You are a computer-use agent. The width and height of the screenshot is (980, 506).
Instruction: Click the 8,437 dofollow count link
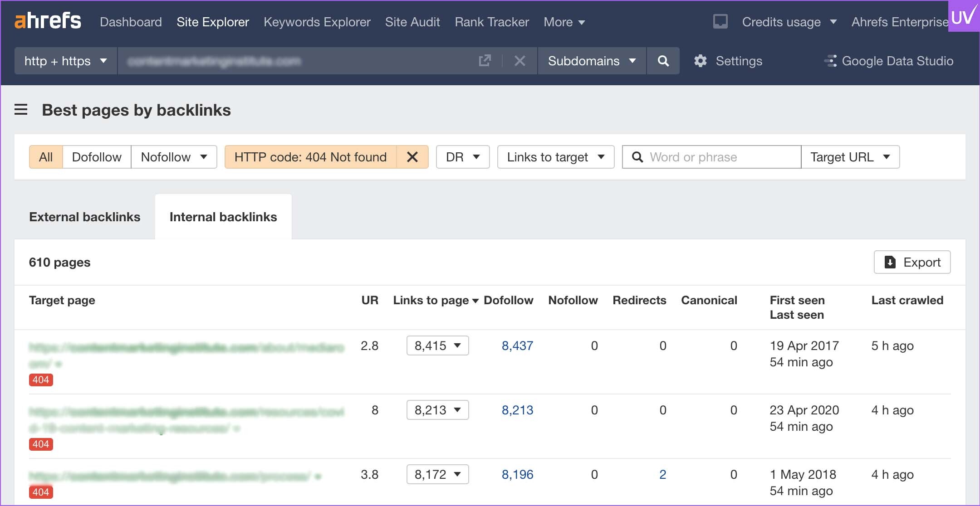517,345
